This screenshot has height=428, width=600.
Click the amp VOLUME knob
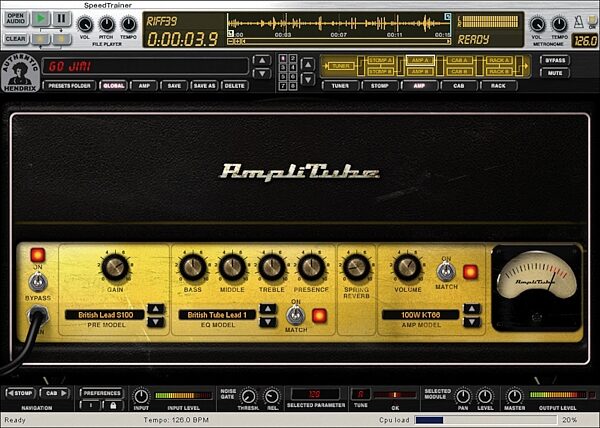[x=407, y=267]
